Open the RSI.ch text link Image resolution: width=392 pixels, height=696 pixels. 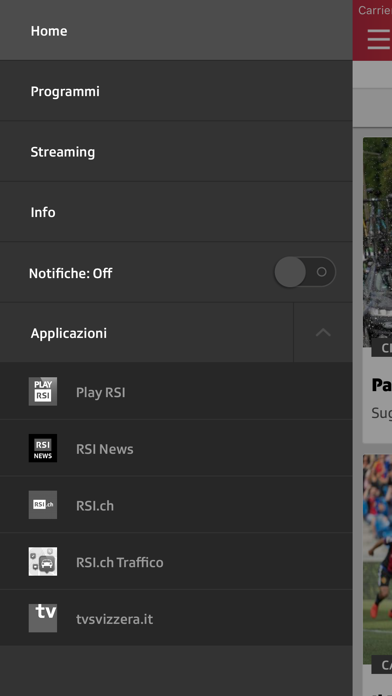click(x=95, y=506)
